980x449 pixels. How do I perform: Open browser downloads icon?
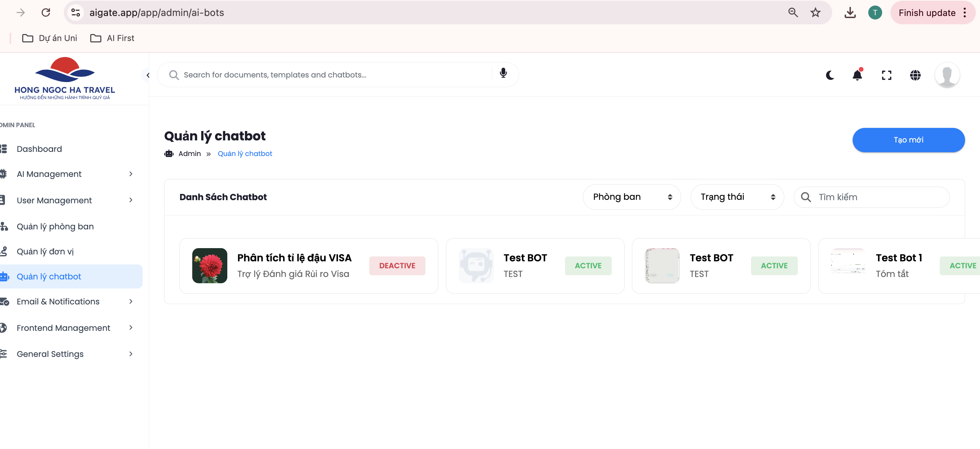[850, 13]
